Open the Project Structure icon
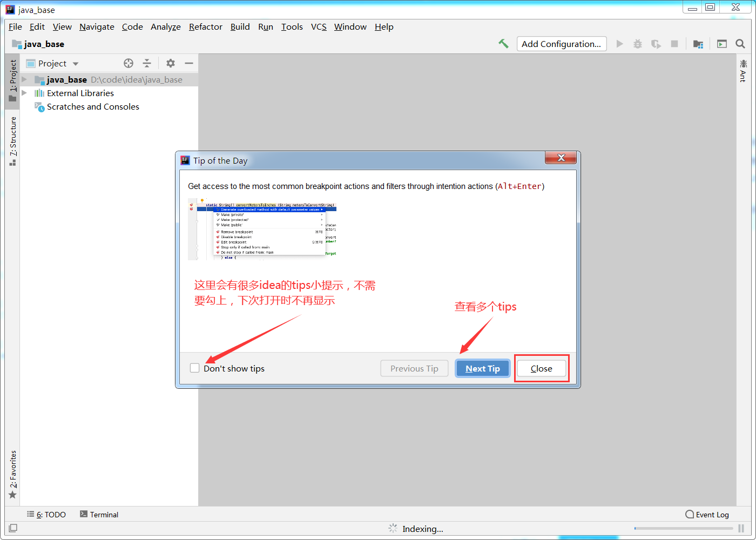The width and height of the screenshot is (756, 540). point(698,44)
